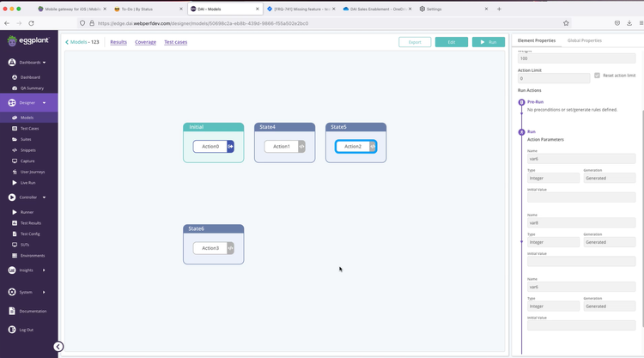
Task: Click the Export button
Action: tap(415, 42)
